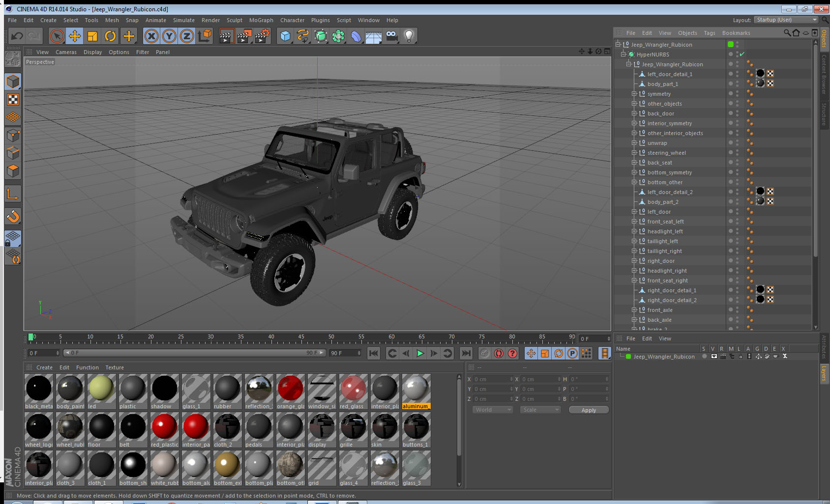Switch to Texture mode in left palette
830x504 pixels.
click(x=13, y=100)
